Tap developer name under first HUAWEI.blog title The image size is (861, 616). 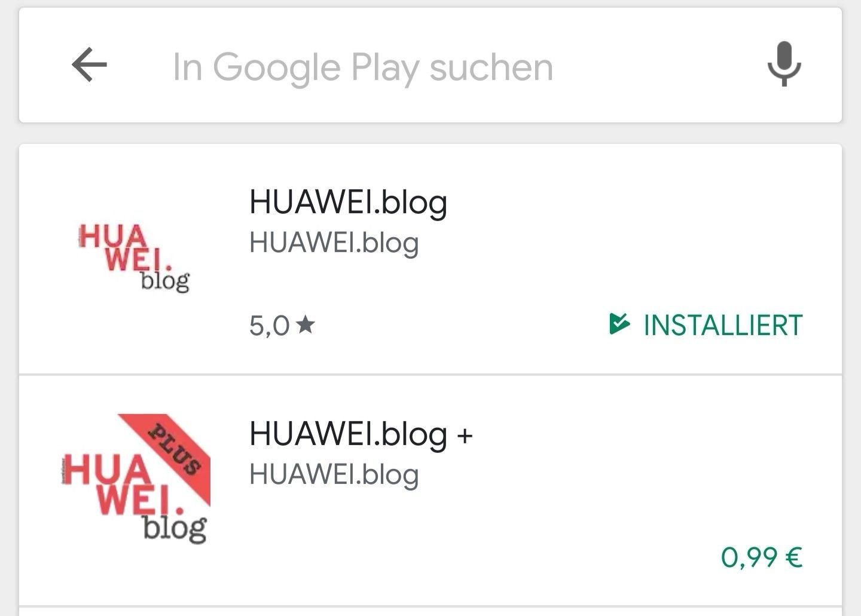(334, 243)
